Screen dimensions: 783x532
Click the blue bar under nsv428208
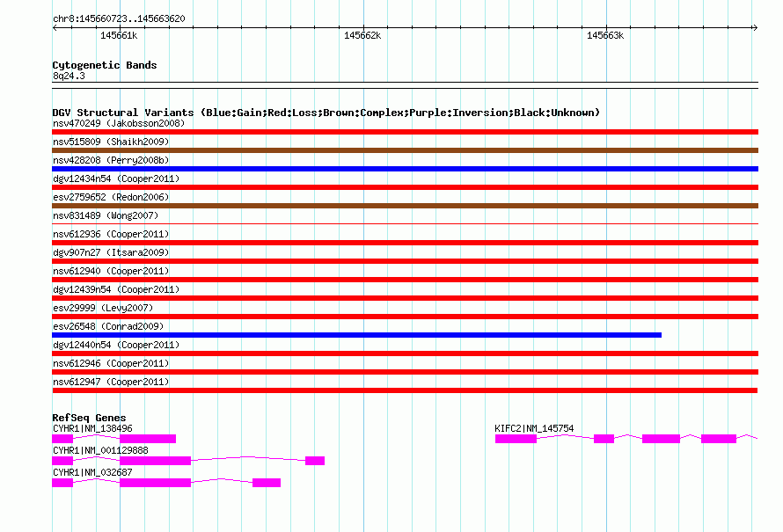pyautogui.click(x=405, y=169)
